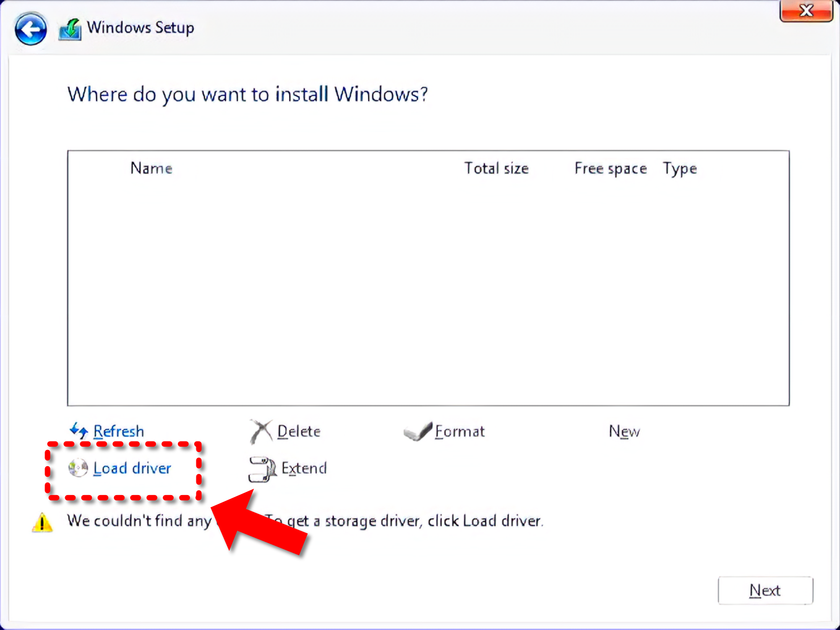Viewport: 840px width, 630px height.
Task: Go back using the blue arrow button
Action: (x=30, y=29)
